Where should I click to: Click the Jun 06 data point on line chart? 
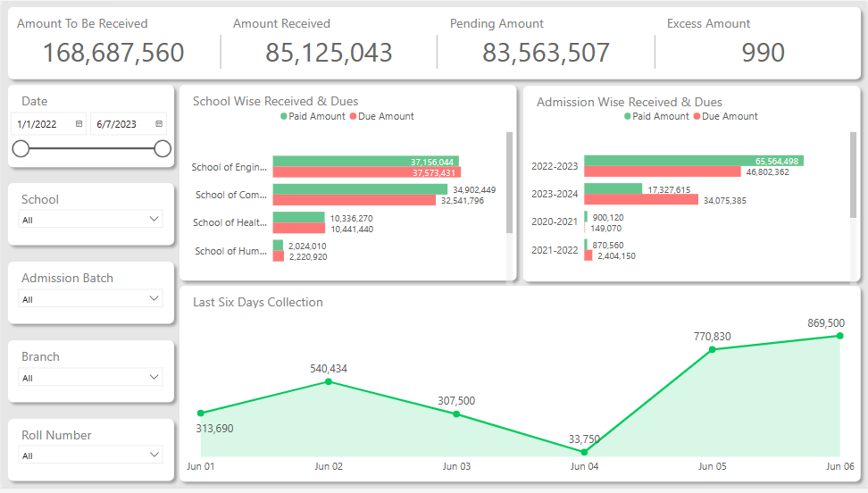[839, 336]
